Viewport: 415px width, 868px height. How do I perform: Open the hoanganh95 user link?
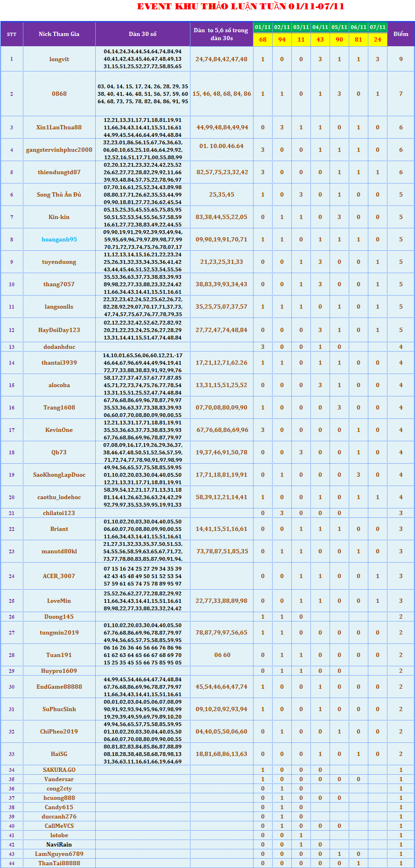pyautogui.click(x=59, y=240)
